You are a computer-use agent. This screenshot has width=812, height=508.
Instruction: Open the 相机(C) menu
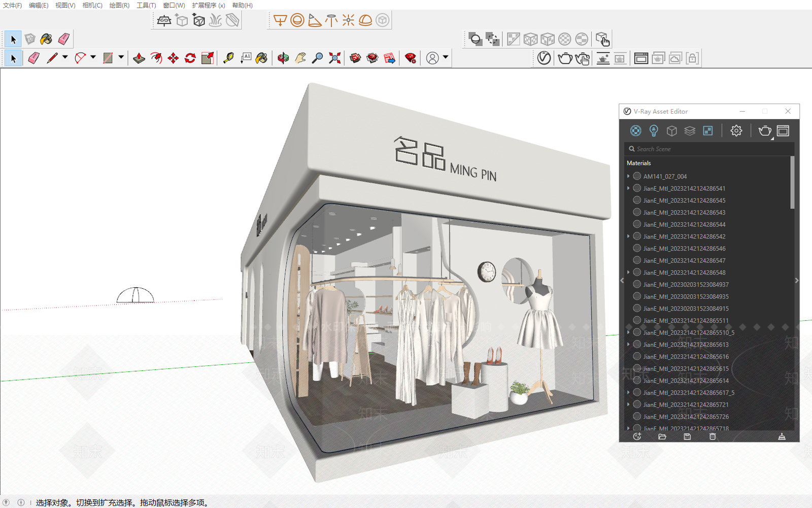(92, 5)
